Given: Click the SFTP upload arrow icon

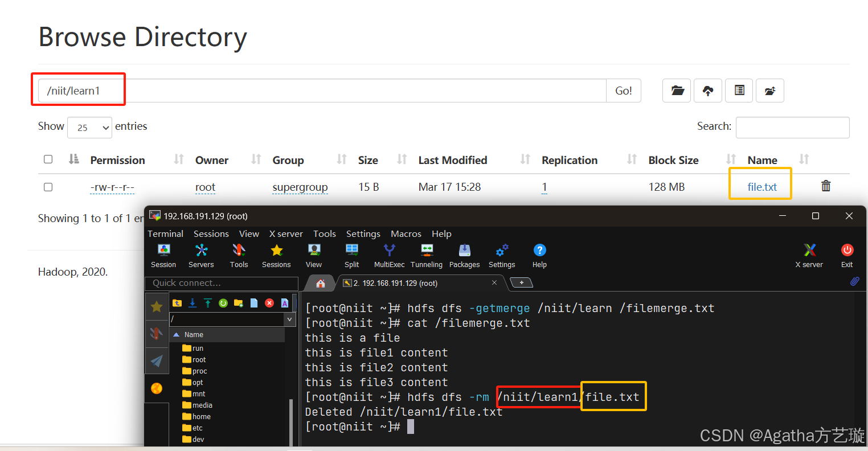Looking at the screenshot, I should [x=208, y=303].
